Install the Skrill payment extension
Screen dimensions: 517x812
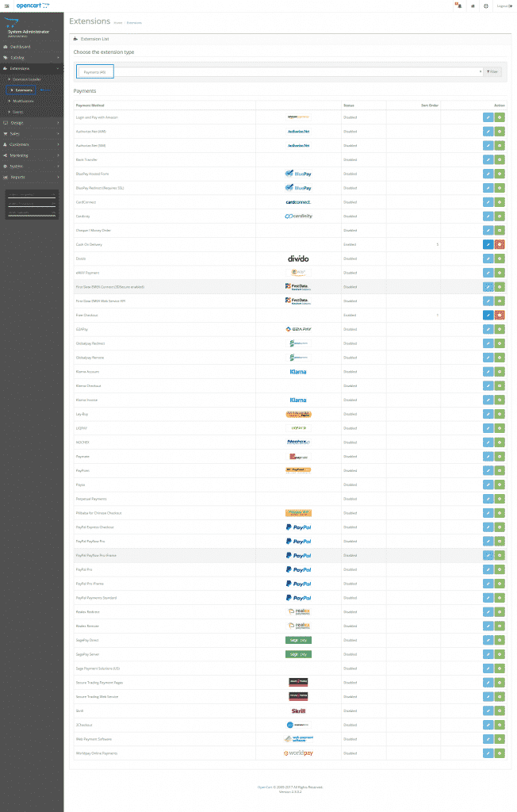click(500, 710)
